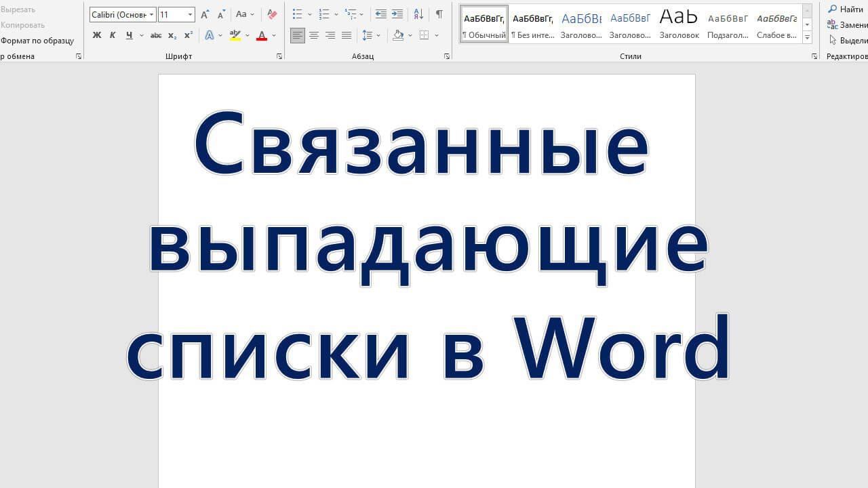
Task: Sort the selected text alphabetically
Action: coord(418,14)
